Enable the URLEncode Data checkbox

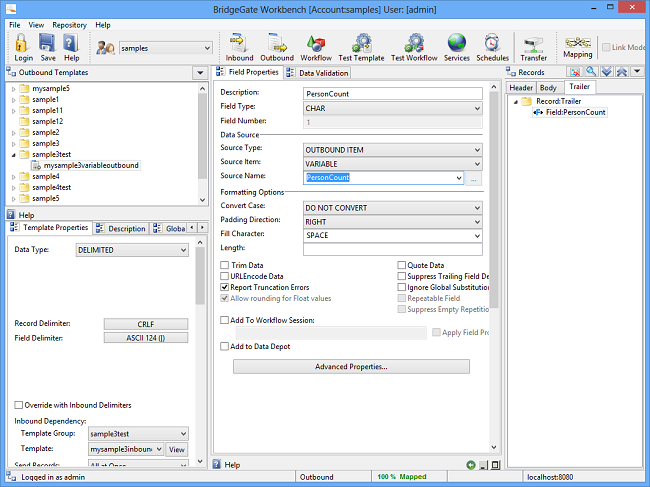[225, 276]
